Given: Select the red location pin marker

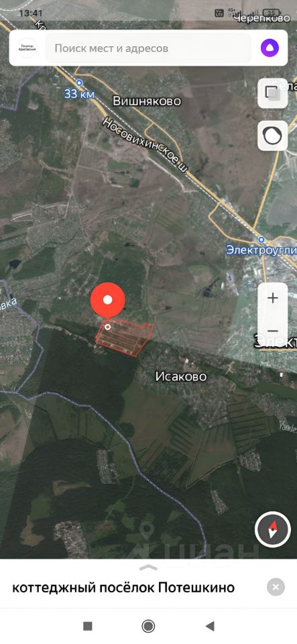Looking at the screenshot, I should (x=107, y=301).
